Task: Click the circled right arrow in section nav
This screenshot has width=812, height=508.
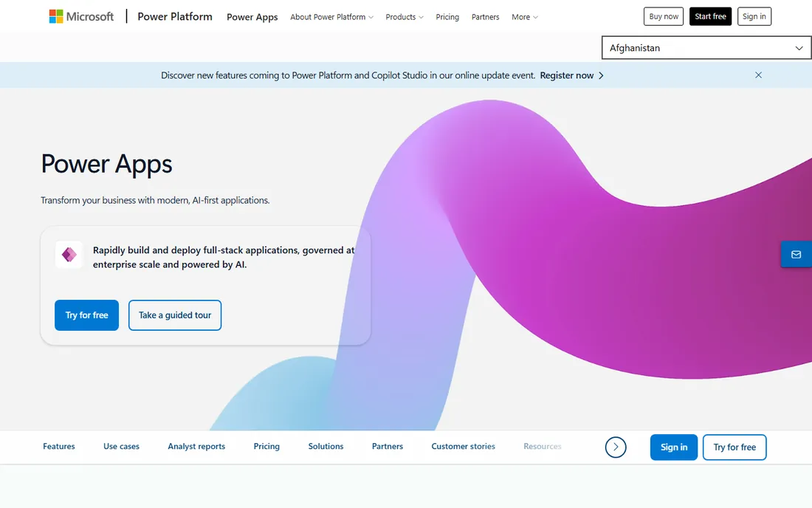Action: tap(616, 447)
